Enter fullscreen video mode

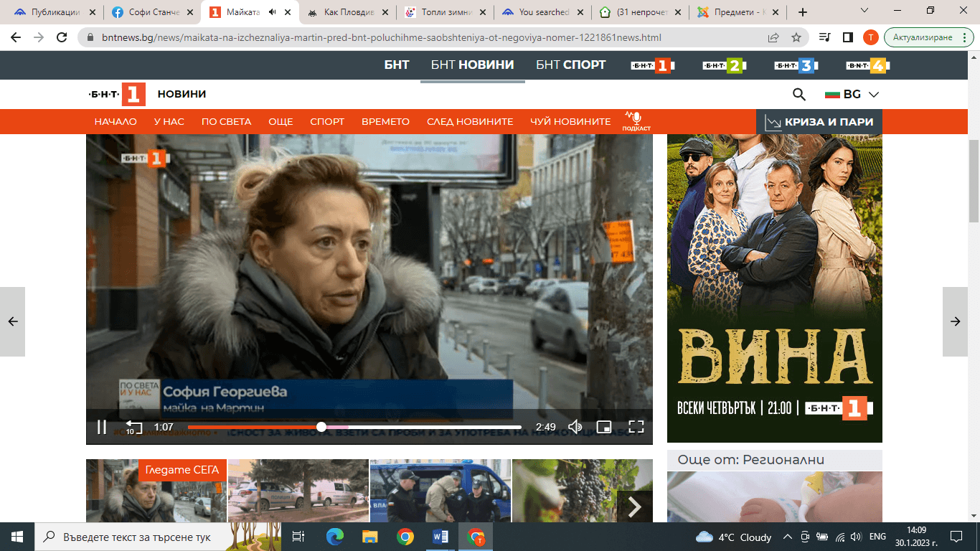coord(636,427)
